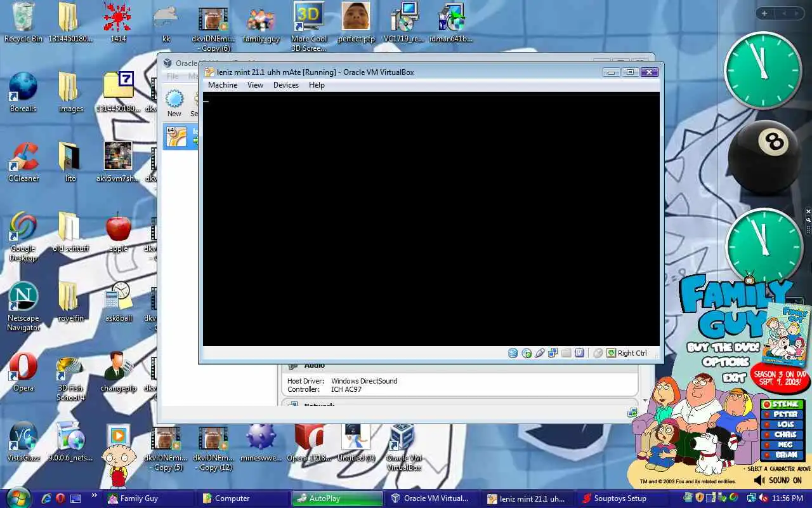
Task: Select the apple desktop icon
Action: [x=118, y=232]
